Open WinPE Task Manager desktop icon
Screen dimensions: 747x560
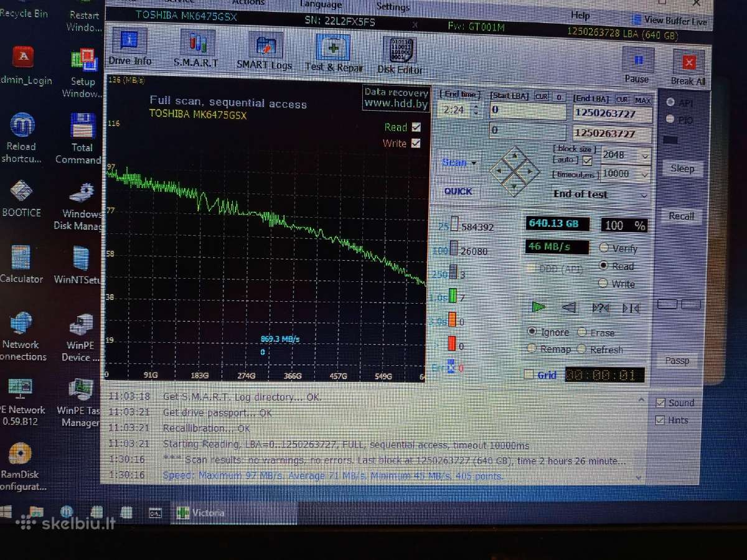(80, 403)
